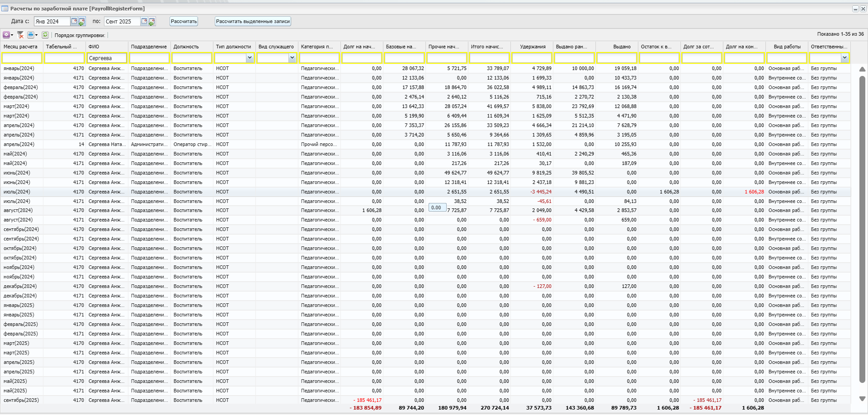Viewport: 868px width, 415px height.
Task: Click calendar-with-arrow icon beside Сент 2025 field
Action: 152,21
